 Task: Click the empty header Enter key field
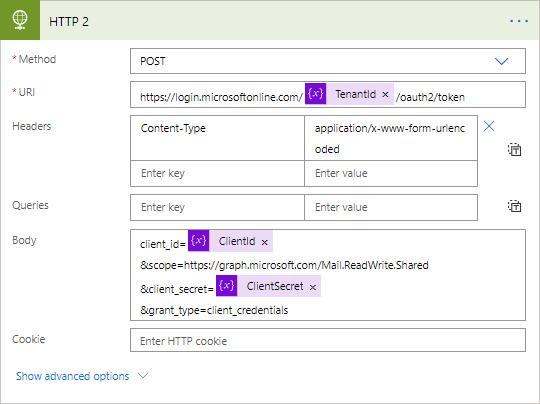click(x=217, y=173)
